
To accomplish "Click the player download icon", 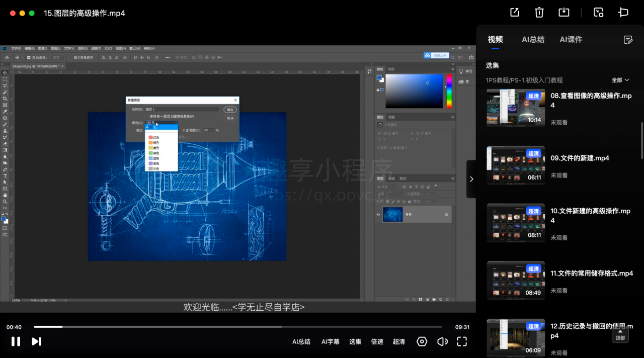I will [x=564, y=13].
